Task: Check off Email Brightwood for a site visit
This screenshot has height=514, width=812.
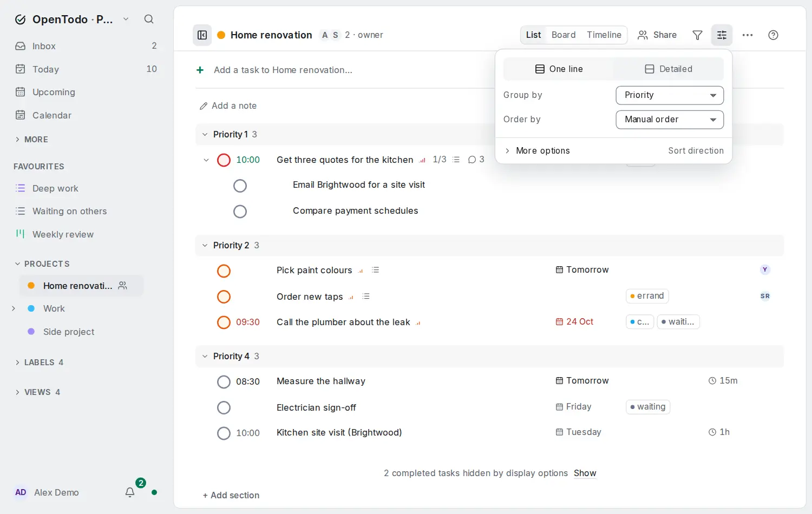Action: 240,186
